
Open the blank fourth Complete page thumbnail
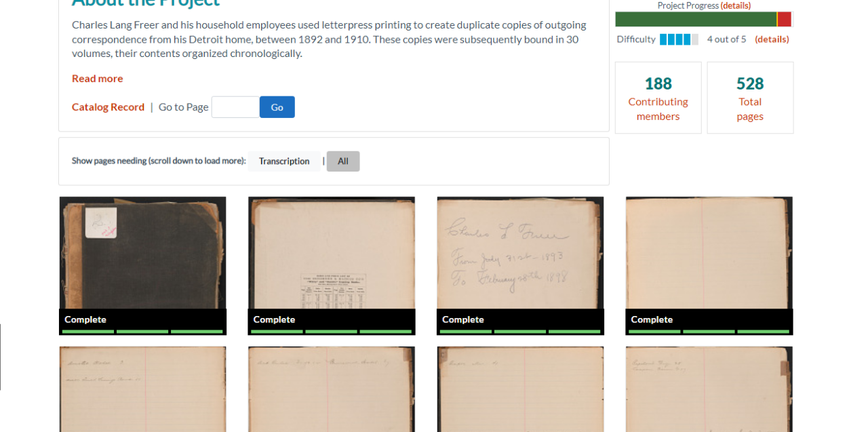[x=709, y=253]
